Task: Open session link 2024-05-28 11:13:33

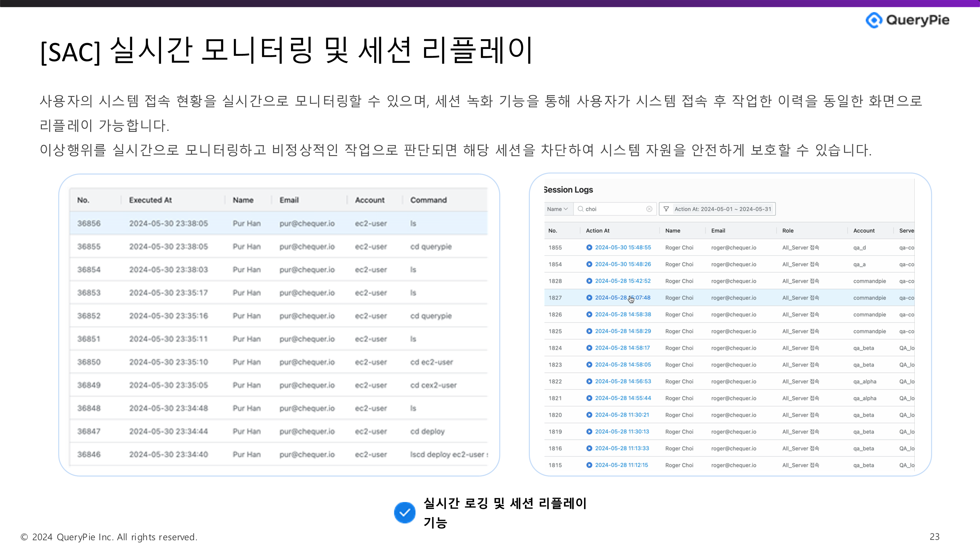Action: (622, 448)
